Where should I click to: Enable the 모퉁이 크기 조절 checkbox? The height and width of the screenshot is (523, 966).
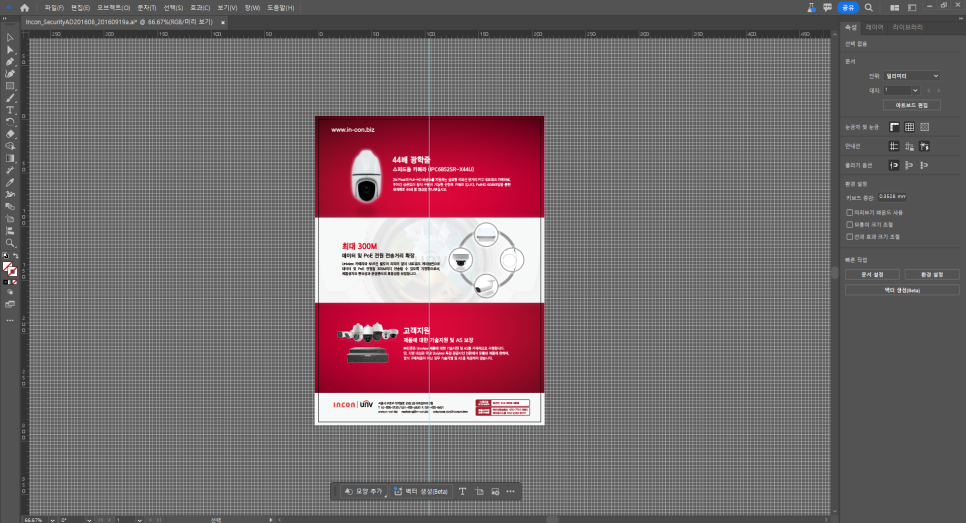pos(850,225)
